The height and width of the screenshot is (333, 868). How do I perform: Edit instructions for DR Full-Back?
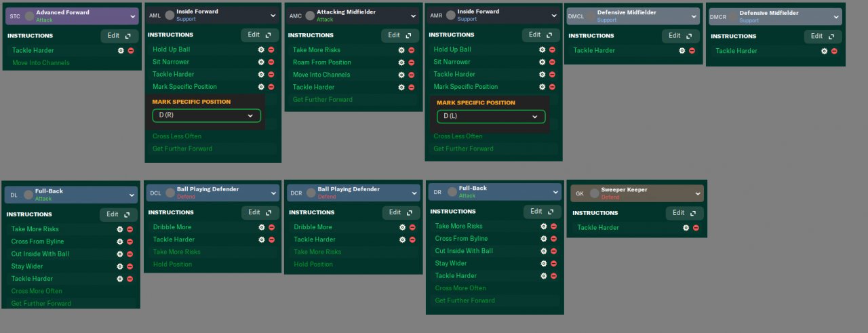click(x=542, y=212)
